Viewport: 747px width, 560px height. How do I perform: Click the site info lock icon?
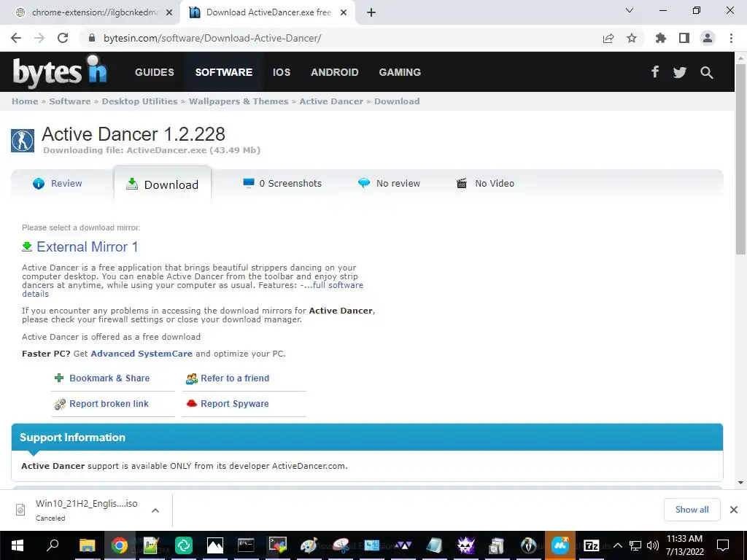(92, 38)
